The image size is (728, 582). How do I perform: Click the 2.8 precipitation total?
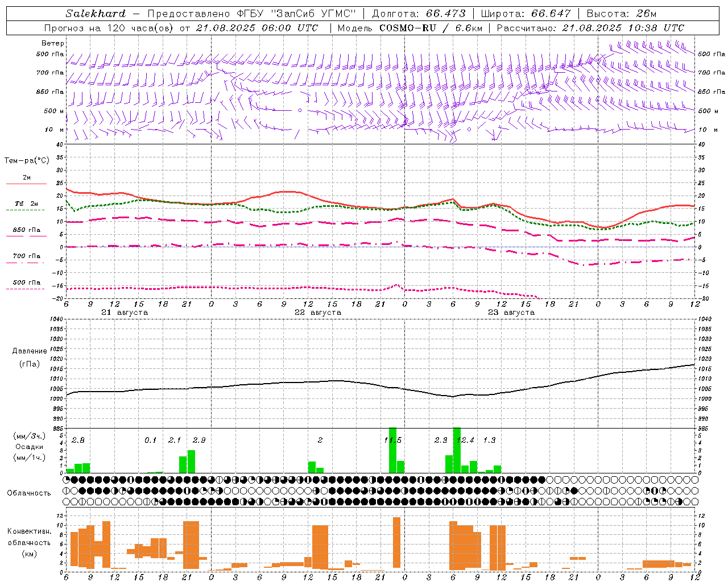[78, 440]
